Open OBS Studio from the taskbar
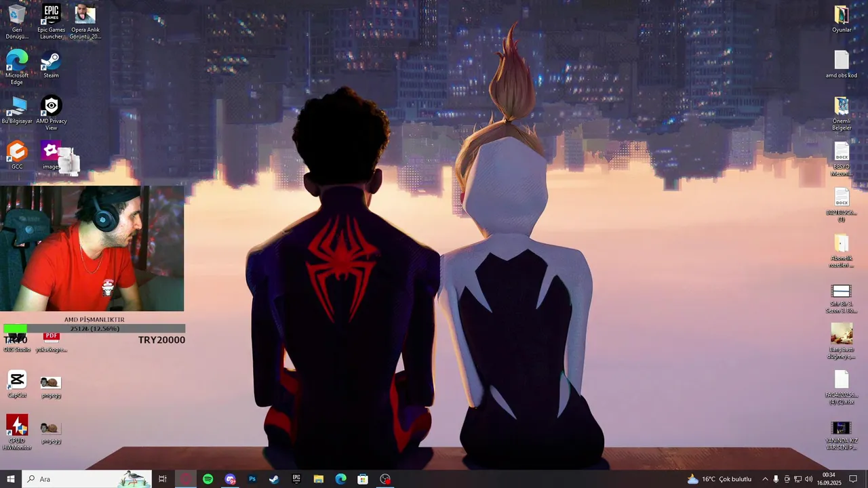The height and width of the screenshot is (488, 868). (385, 479)
